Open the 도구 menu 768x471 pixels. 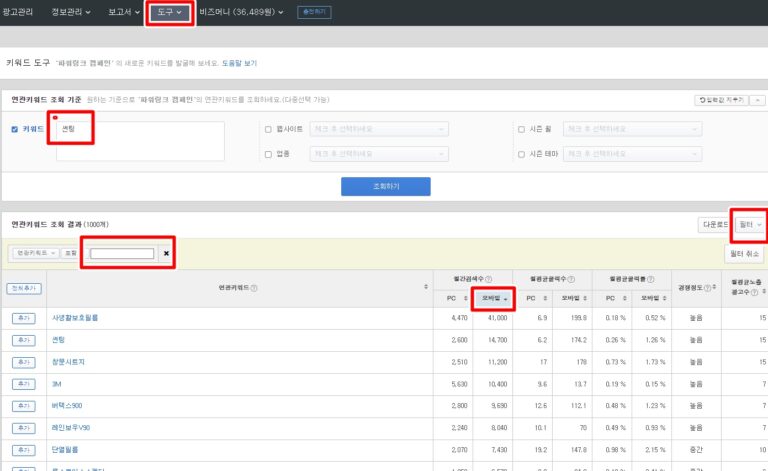click(169, 12)
